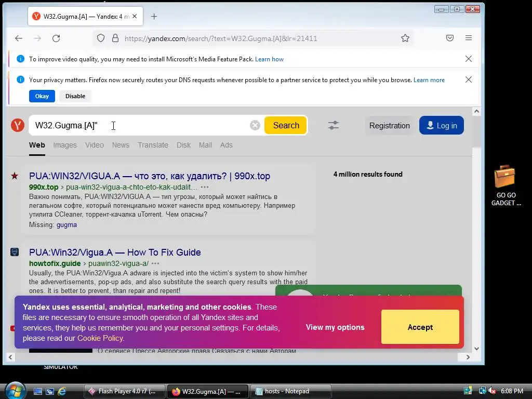Image resolution: width=532 pixels, height=399 pixels.
Task: Open more options dots for 990x.top result
Action: [x=205, y=187]
